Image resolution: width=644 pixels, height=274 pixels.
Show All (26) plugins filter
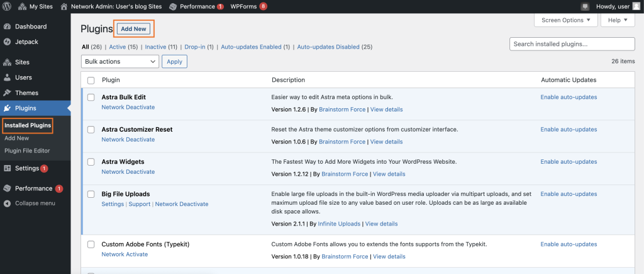point(92,47)
